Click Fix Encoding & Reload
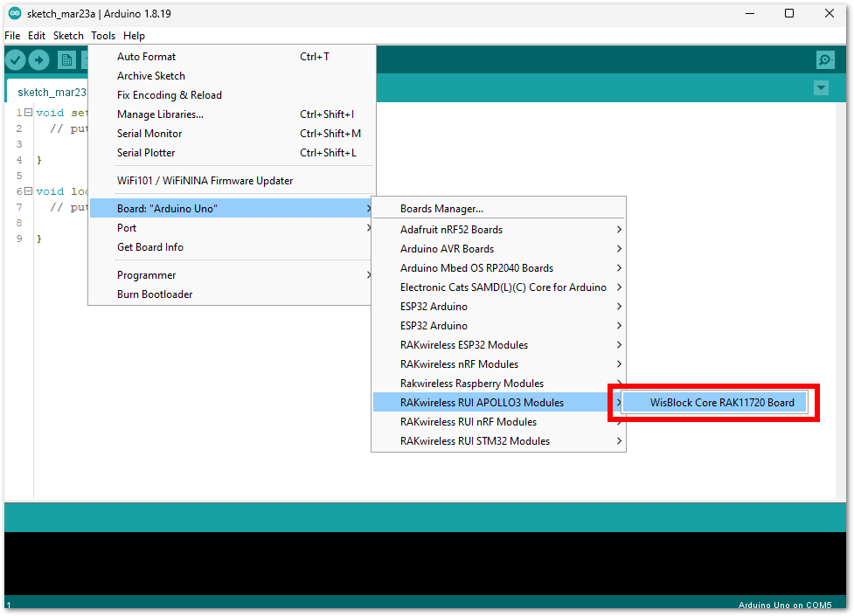854x616 pixels. 232,94
